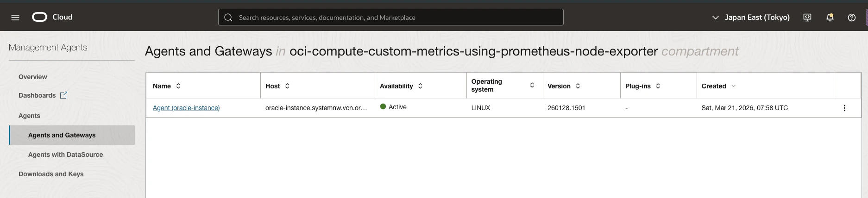Open Agents with DataSource page

point(66,155)
